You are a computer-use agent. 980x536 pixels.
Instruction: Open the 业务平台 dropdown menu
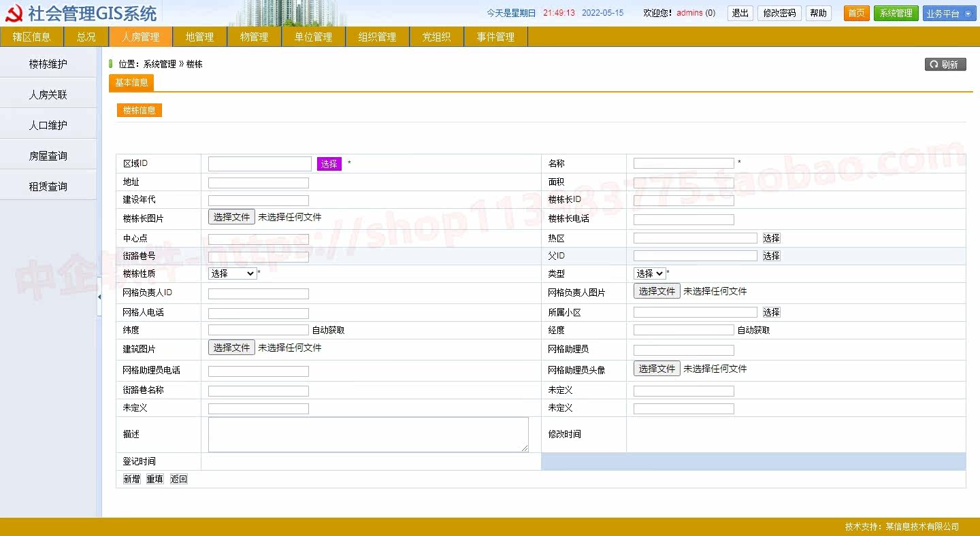click(x=949, y=13)
